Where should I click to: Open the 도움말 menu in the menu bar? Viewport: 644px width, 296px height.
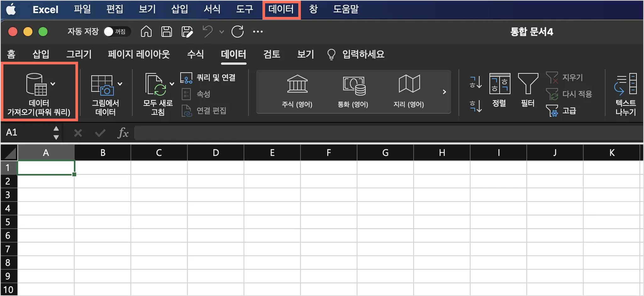(346, 9)
